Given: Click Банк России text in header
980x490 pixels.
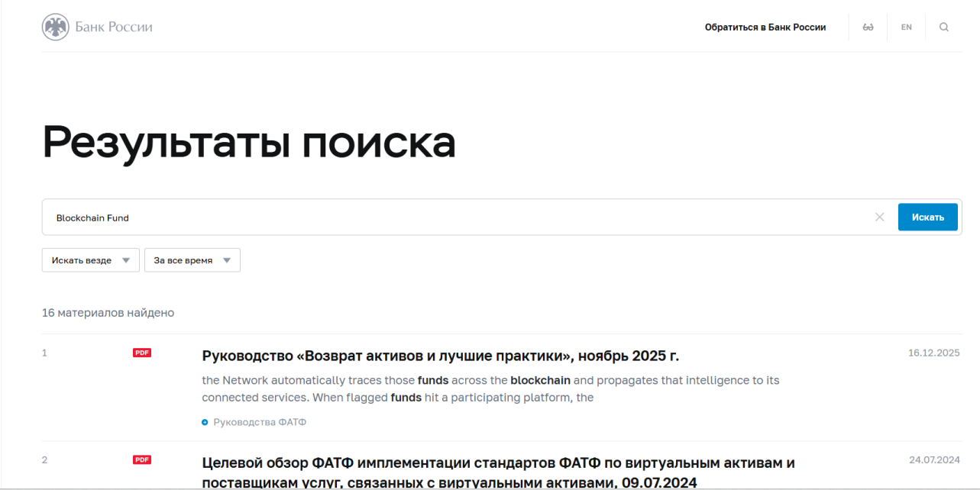Looking at the screenshot, I should [114, 27].
